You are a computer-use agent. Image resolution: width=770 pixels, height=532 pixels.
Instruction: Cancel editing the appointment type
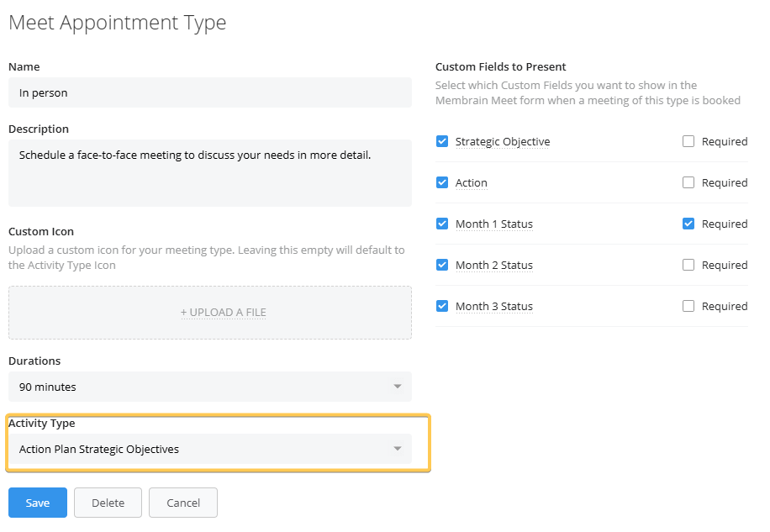(182, 503)
